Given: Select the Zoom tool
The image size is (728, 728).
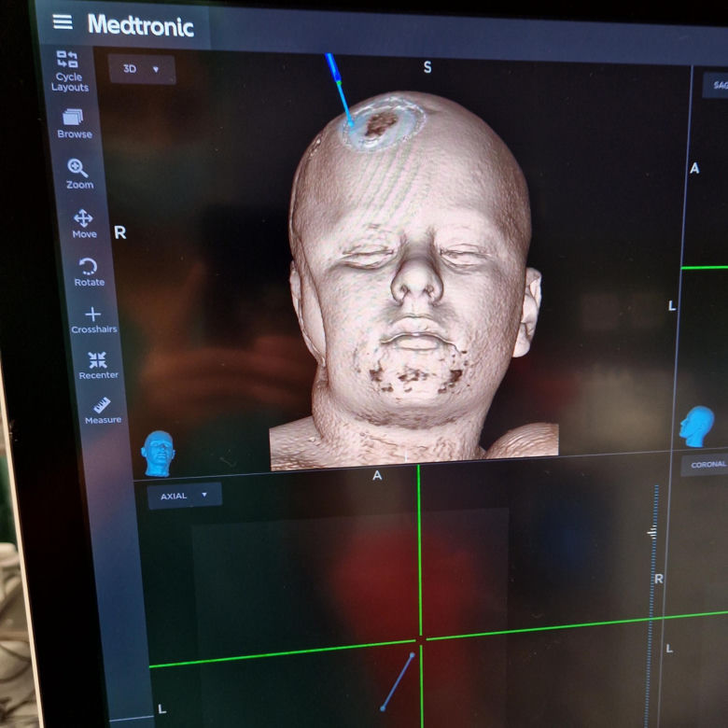Looking at the screenshot, I should [79, 174].
